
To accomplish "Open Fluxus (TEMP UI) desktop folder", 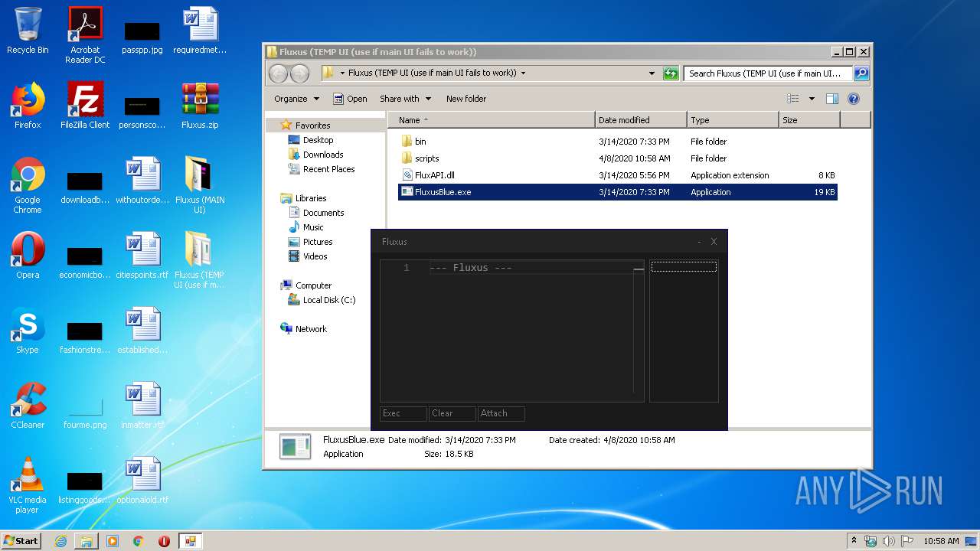I will [x=200, y=260].
